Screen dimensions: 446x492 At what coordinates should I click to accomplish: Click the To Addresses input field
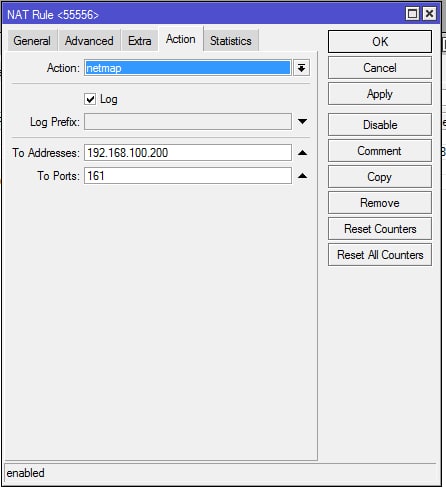point(188,153)
